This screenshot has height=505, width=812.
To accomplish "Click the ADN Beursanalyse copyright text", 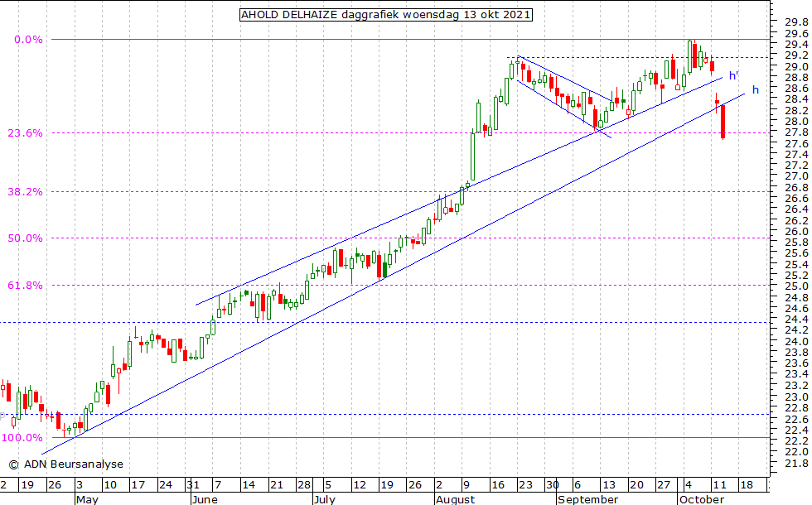I will pos(65,464).
